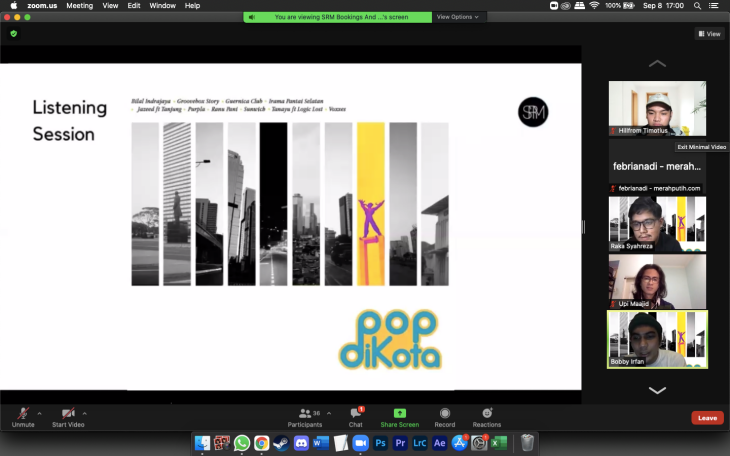Open Photo Booth from the dock
The height and width of the screenshot is (456, 730).
tap(222, 443)
